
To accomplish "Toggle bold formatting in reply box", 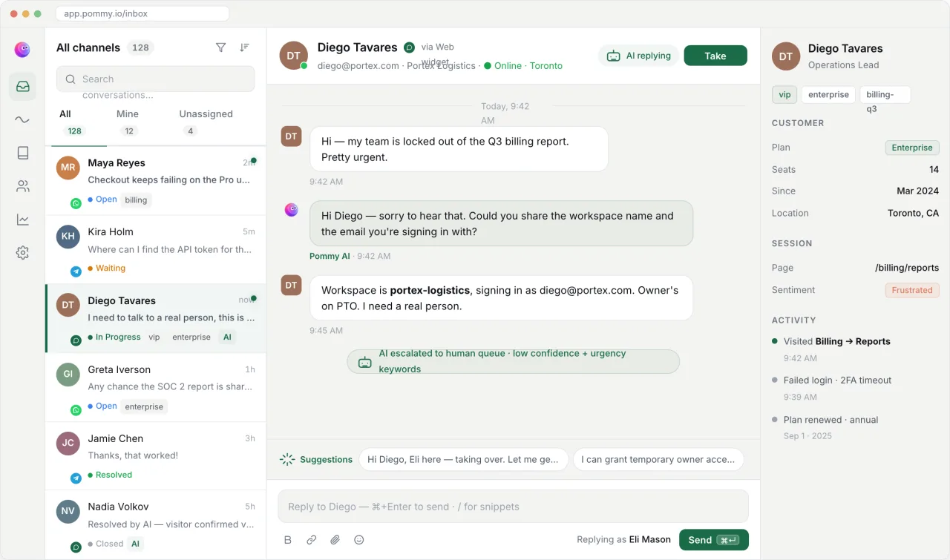I will click(x=288, y=540).
